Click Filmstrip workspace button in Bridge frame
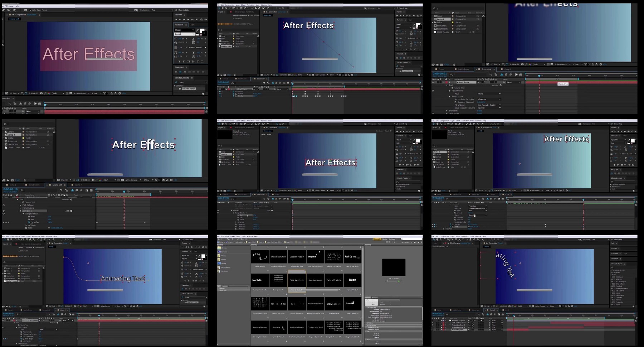 pos(385,239)
